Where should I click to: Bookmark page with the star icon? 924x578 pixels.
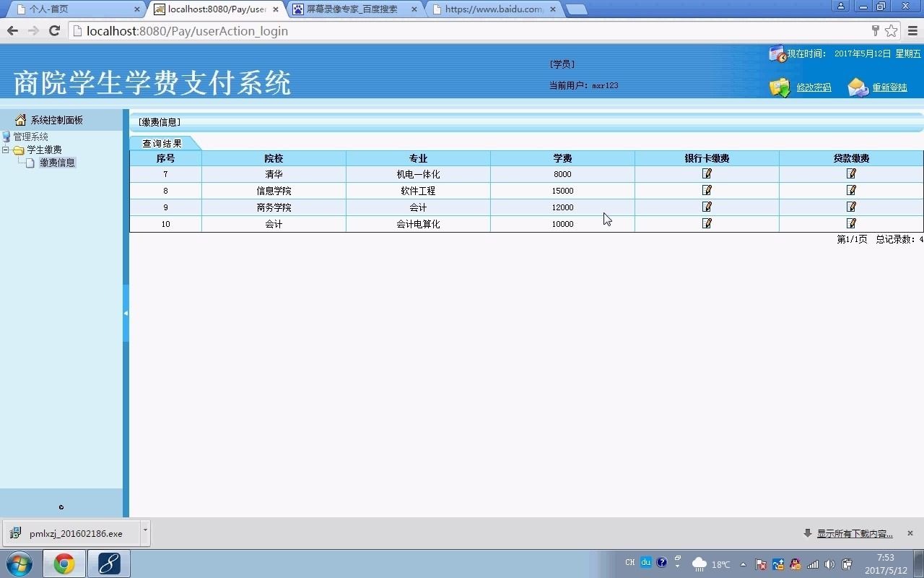pos(892,31)
